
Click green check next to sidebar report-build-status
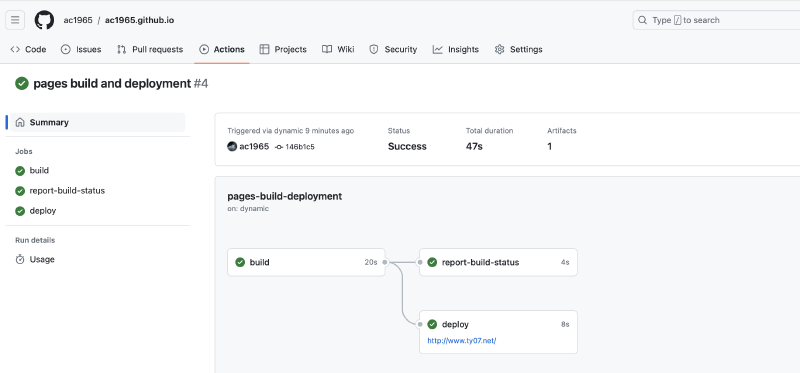tap(20, 191)
